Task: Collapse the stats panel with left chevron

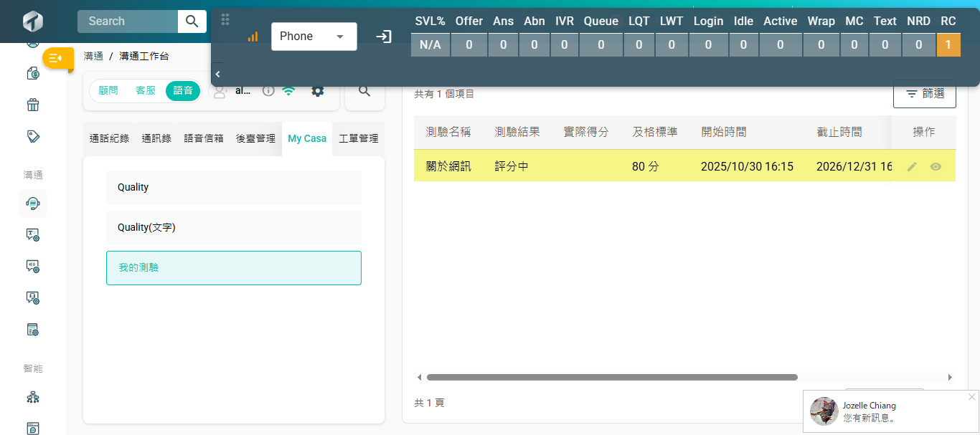Action: (x=217, y=74)
